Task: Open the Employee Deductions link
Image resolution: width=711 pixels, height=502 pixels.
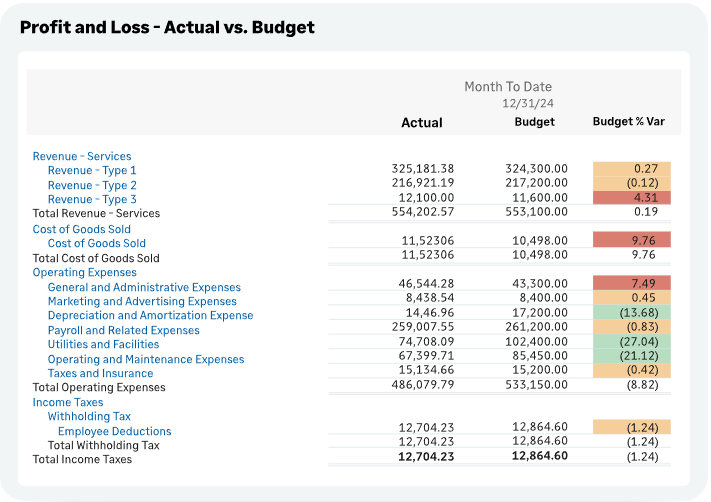Action: (114, 431)
